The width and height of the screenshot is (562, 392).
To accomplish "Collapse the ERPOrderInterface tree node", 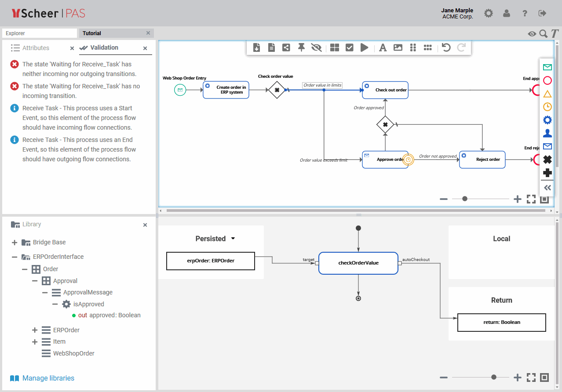I will 15,257.
